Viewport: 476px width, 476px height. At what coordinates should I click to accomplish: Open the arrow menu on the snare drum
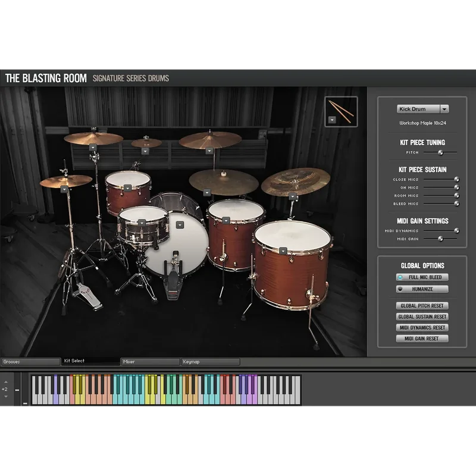pyautogui.click(x=142, y=223)
